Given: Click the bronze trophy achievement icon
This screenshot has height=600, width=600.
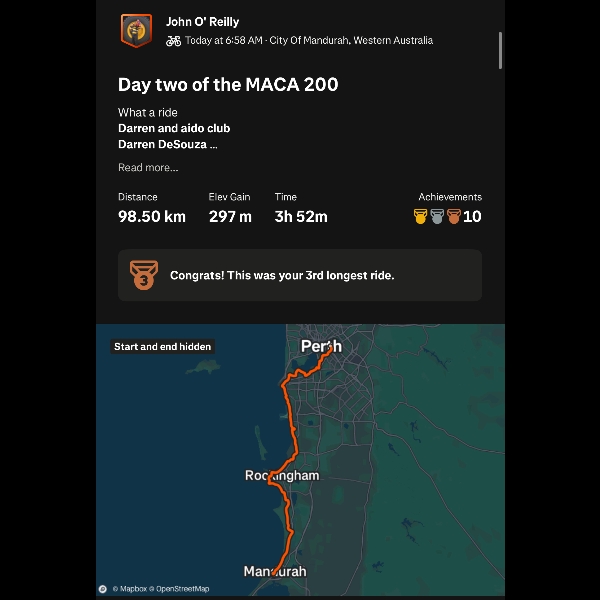Looking at the screenshot, I should coord(453,216).
